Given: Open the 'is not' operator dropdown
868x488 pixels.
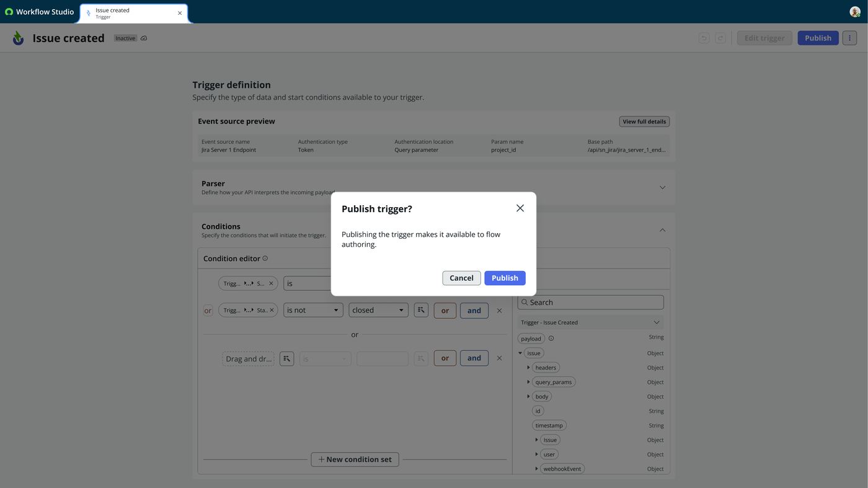Looking at the screenshot, I should click(313, 310).
